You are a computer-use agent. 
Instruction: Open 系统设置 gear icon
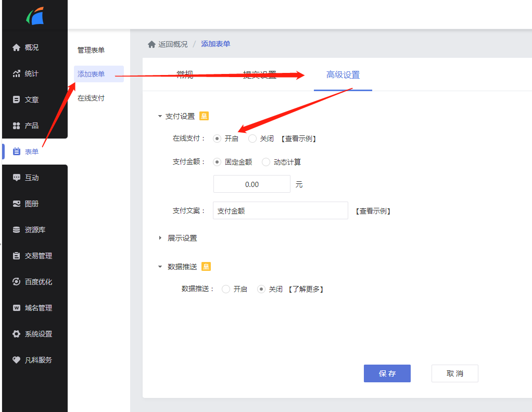point(16,334)
